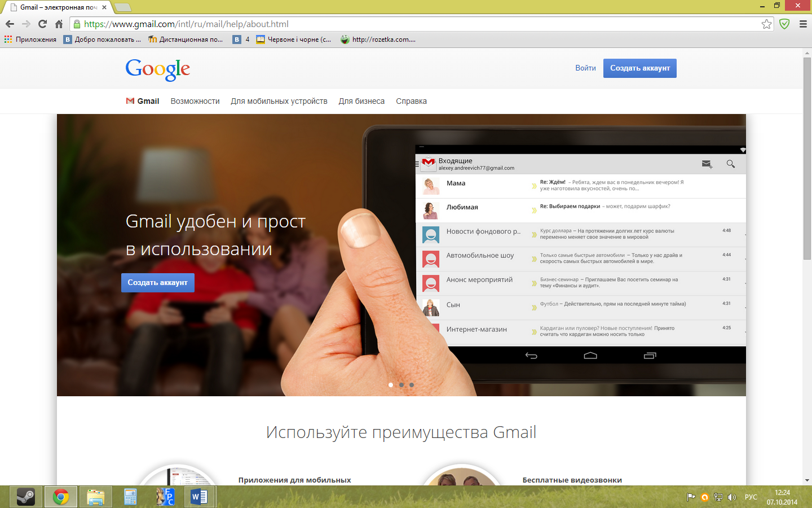Click the Новости фондового email row
812x508 pixels.
[x=581, y=234]
